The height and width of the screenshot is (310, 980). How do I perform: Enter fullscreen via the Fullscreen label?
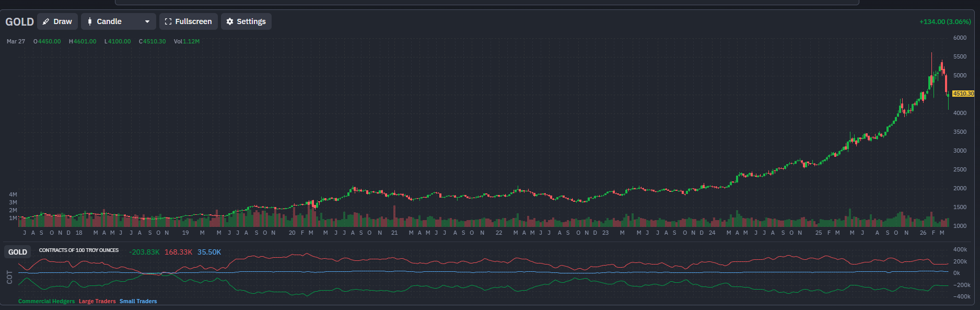coord(193,21)
